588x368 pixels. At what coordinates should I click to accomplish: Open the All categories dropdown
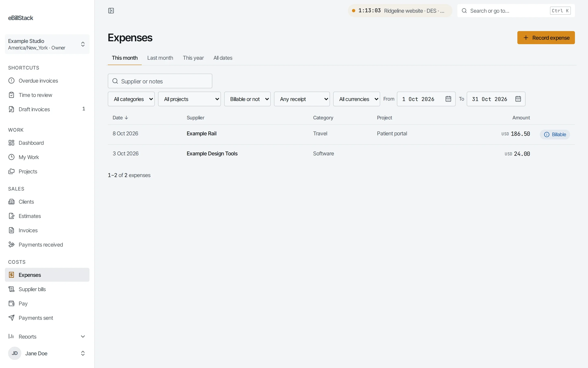131,99
